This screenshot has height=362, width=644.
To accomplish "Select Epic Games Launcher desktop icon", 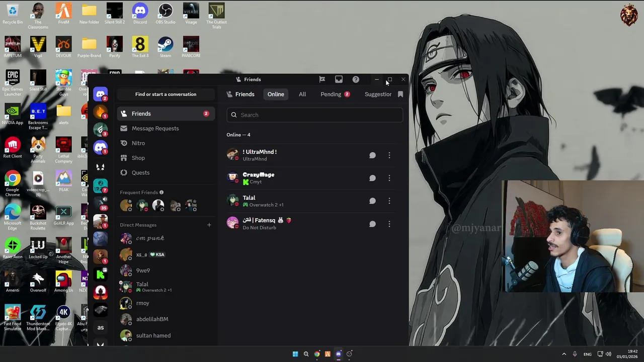I will pyautogui.click(x=13, y=83).
